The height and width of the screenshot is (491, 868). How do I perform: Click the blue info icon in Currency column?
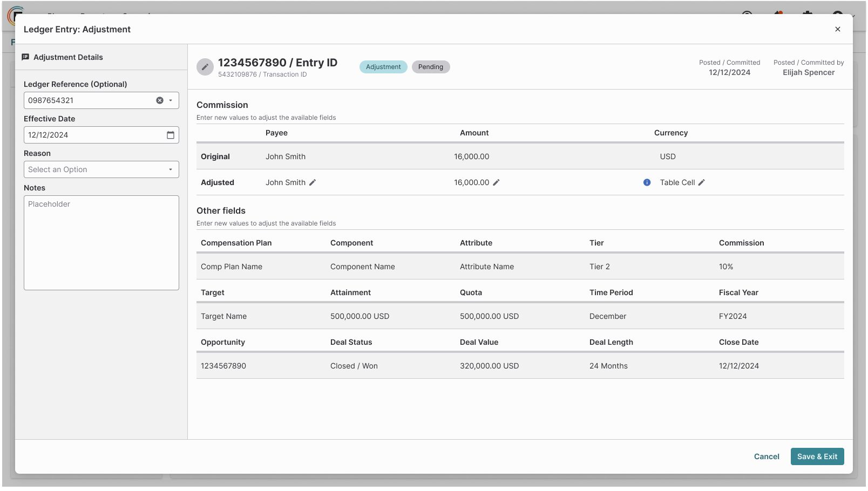click(x=647, y=182)
